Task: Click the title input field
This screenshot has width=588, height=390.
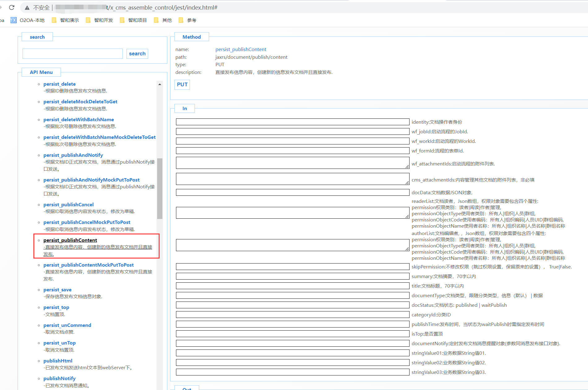Action: [x=292, y=286]
